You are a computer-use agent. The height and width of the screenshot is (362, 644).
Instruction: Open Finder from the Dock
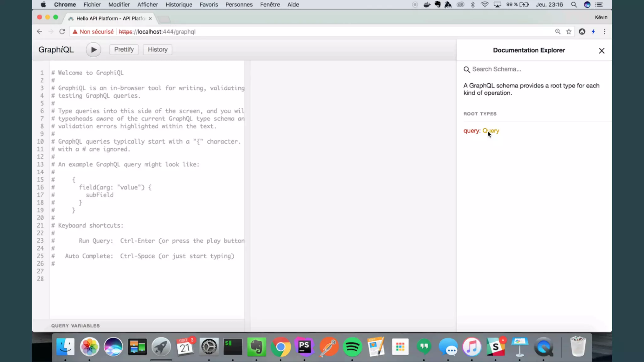[x=65, y=347]
